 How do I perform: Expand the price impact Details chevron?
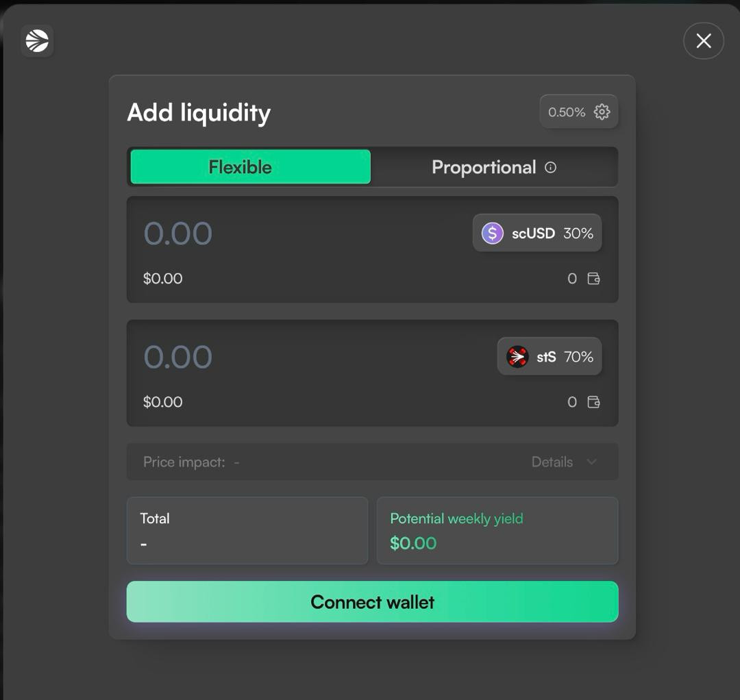pos(591,462)
